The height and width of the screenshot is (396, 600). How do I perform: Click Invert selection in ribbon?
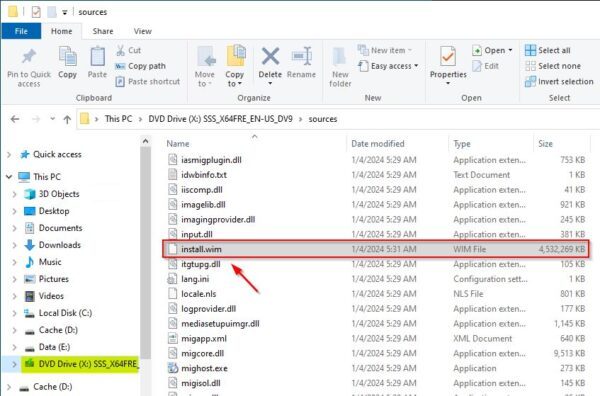tap(559, 81)
